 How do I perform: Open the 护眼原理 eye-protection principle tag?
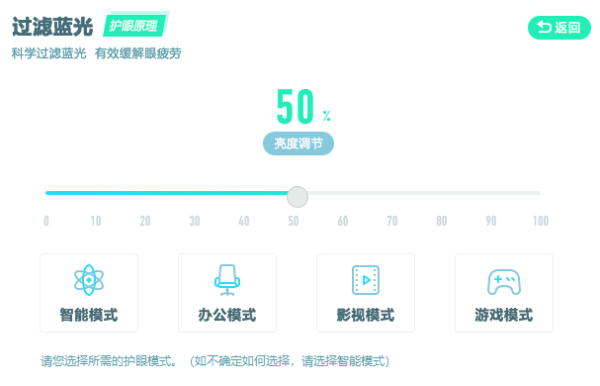(x=135, y=26)
